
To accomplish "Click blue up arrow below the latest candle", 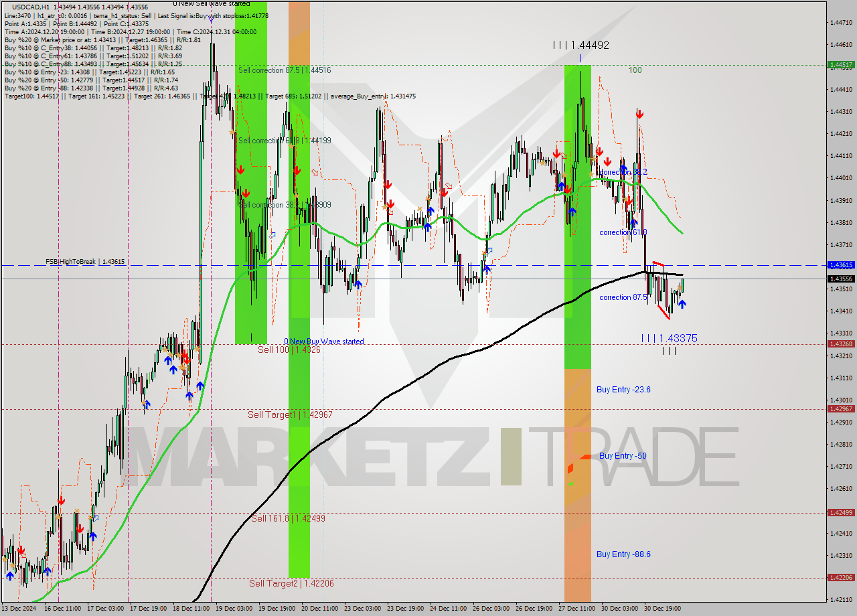I will point(682,305).
